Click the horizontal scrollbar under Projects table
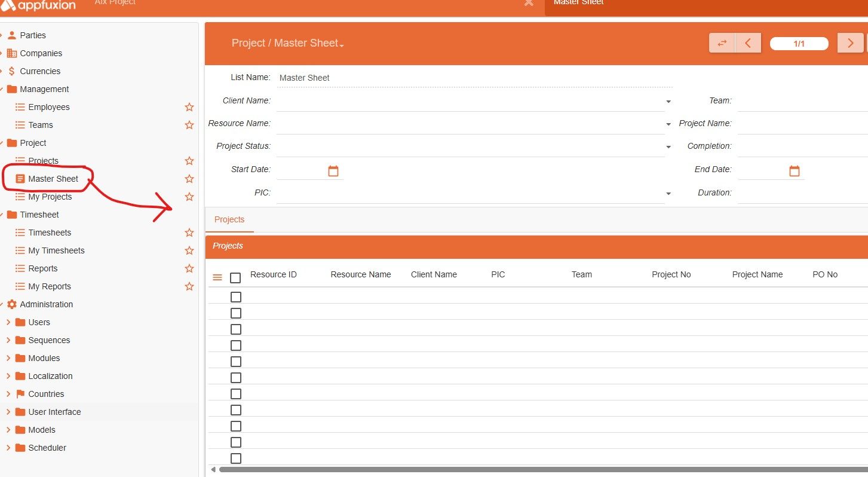The image size is (868, 477). coord(544,470)
